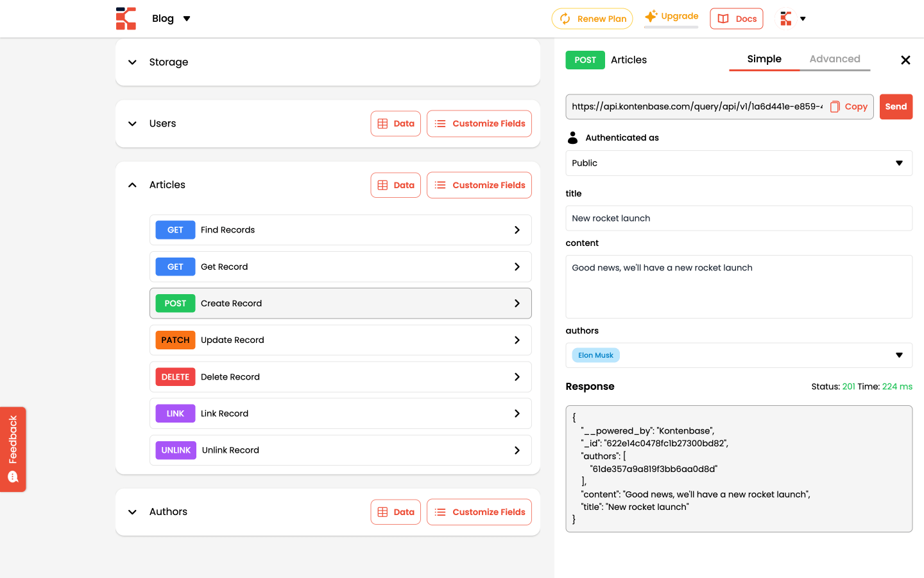The image size is (924, 578).
Task: Expand the Storage section
Action: coord(132,62)
